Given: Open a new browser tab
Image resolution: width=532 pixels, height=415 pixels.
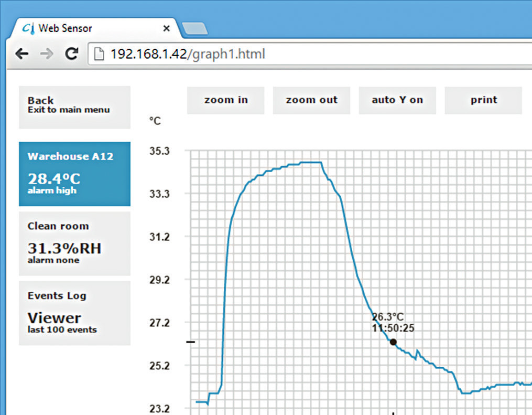Looking at the screenshot, I should [194, 29].
